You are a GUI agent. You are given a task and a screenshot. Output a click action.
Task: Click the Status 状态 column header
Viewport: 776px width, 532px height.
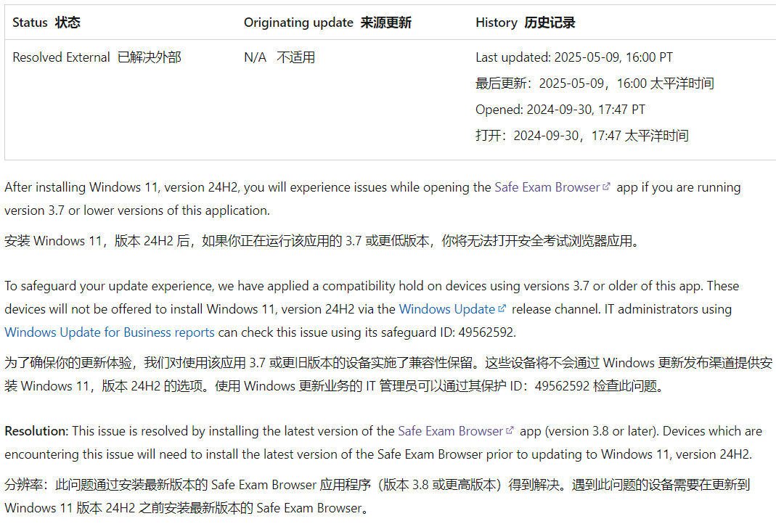[46, 22]
